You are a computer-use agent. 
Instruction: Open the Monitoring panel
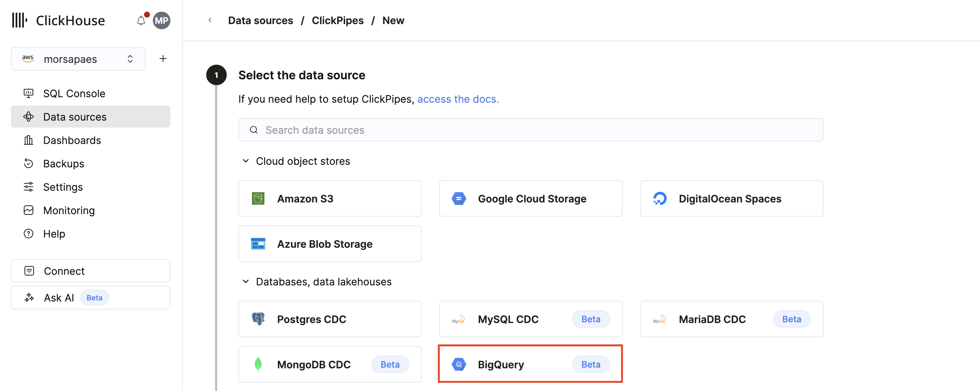pyautogui.click(x=68, y=210)
